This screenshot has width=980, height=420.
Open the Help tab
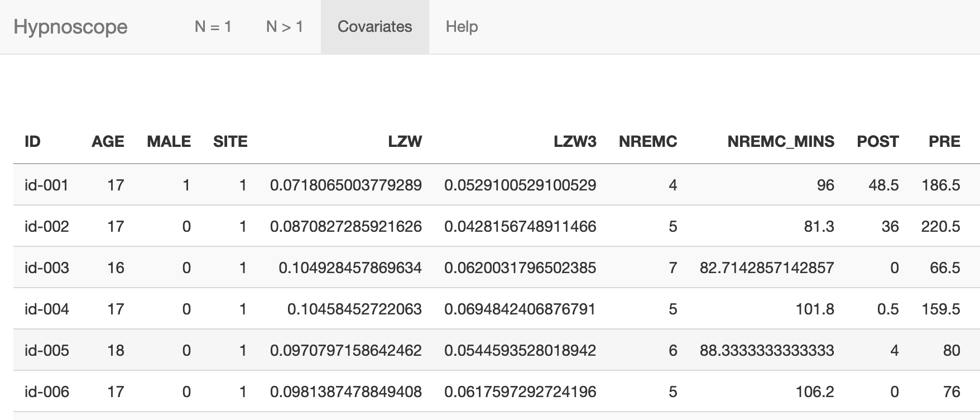(x=462, y=27)
